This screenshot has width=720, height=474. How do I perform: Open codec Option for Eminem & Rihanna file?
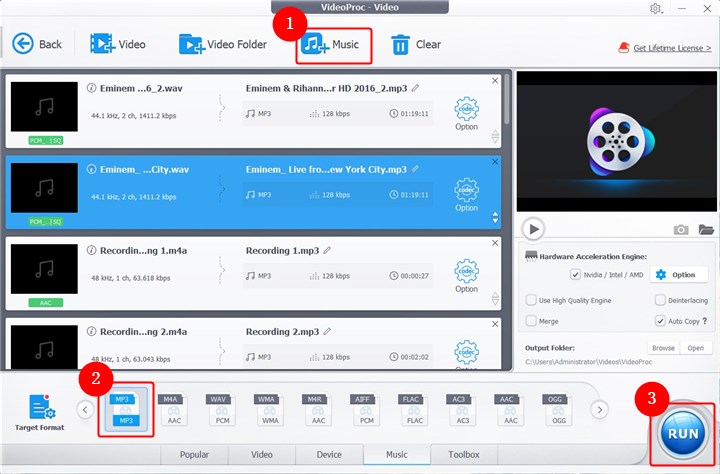coord(466,113)
